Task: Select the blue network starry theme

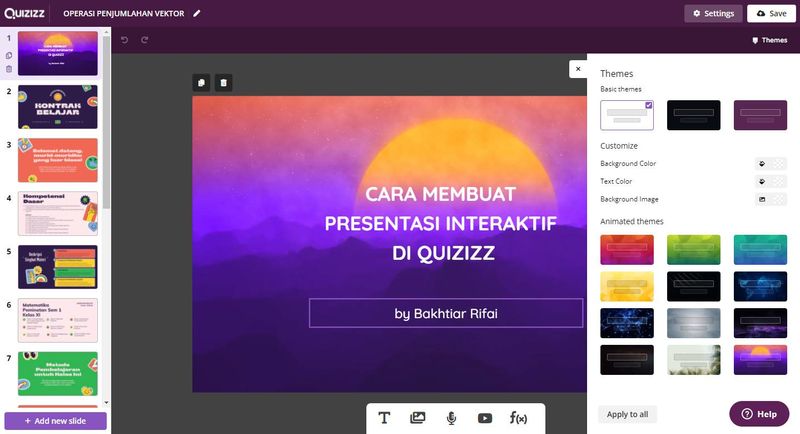Action: [627, 323]
